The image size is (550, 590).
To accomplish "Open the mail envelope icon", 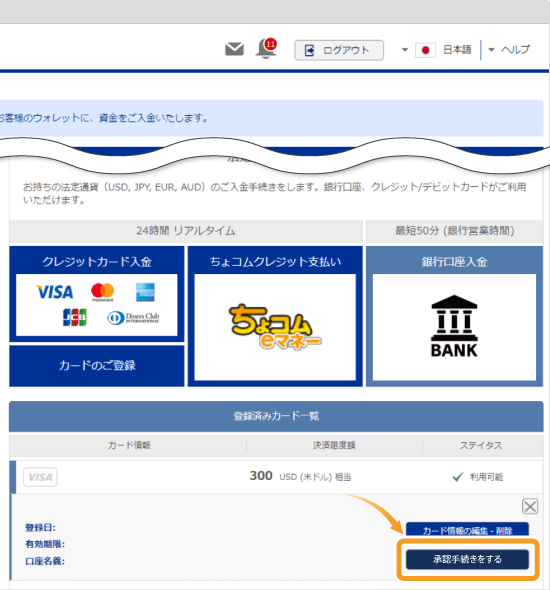I will coord(234,49).
